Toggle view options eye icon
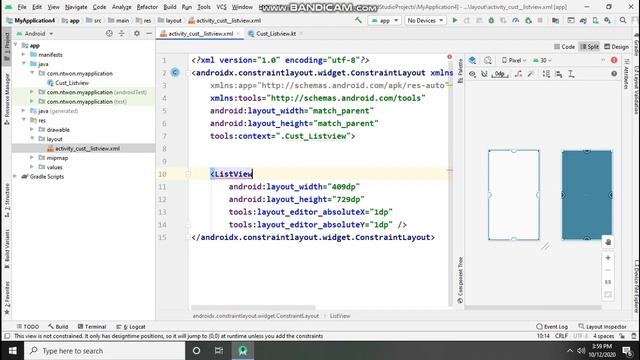640x360 pixels. click(472, 74)
